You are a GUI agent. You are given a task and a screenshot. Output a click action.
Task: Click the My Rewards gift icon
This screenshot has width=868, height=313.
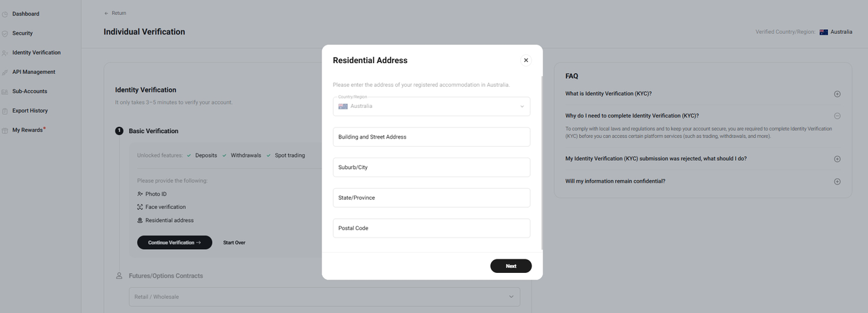[5, 130]
